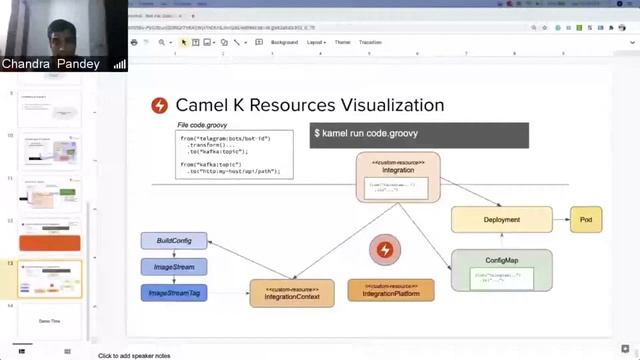Click the paint format icon
The height and width of the screenshot is (360, 640).
tap(146, 42)
